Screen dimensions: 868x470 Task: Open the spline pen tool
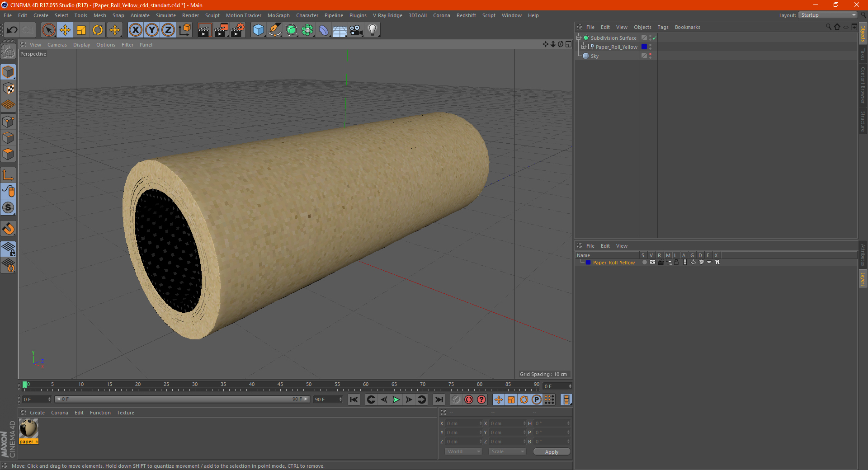(275, 30)
